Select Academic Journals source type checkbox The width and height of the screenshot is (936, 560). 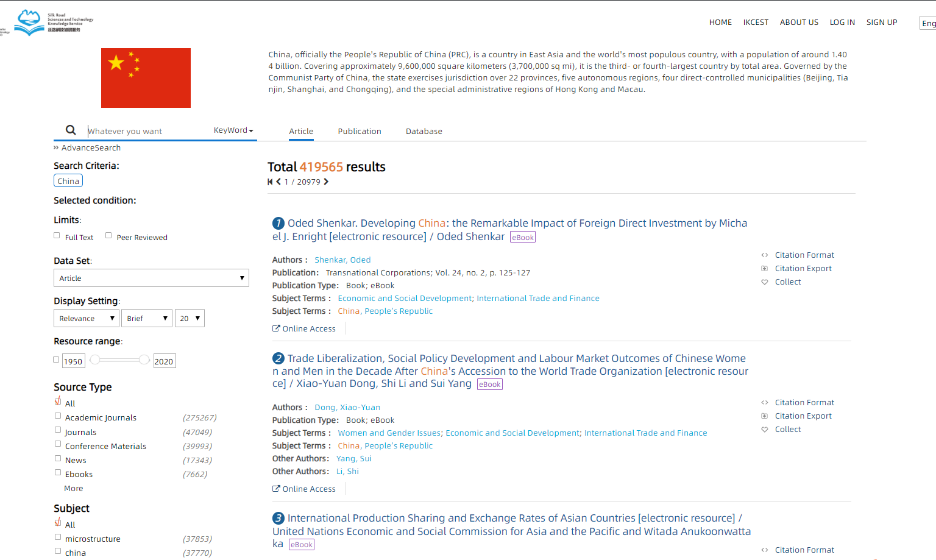click(x=58, y=416)
